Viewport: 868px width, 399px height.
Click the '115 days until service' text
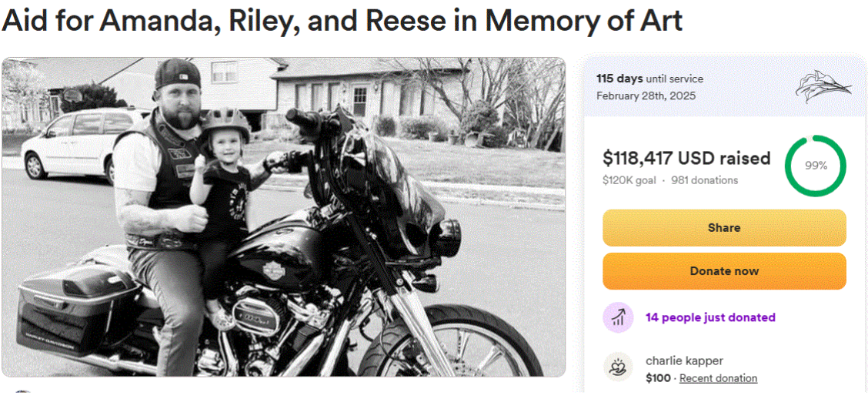click(650, 79)
